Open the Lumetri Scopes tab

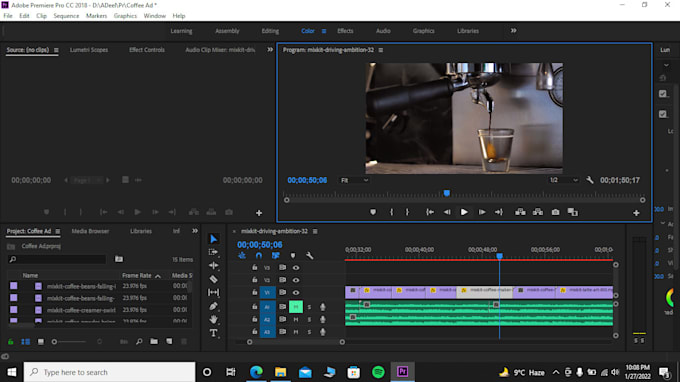coord(89,50)
